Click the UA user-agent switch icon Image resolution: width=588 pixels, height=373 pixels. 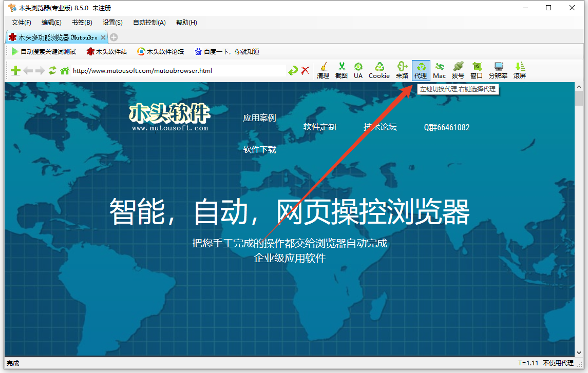pyautogui.click(x=358, y=69)
